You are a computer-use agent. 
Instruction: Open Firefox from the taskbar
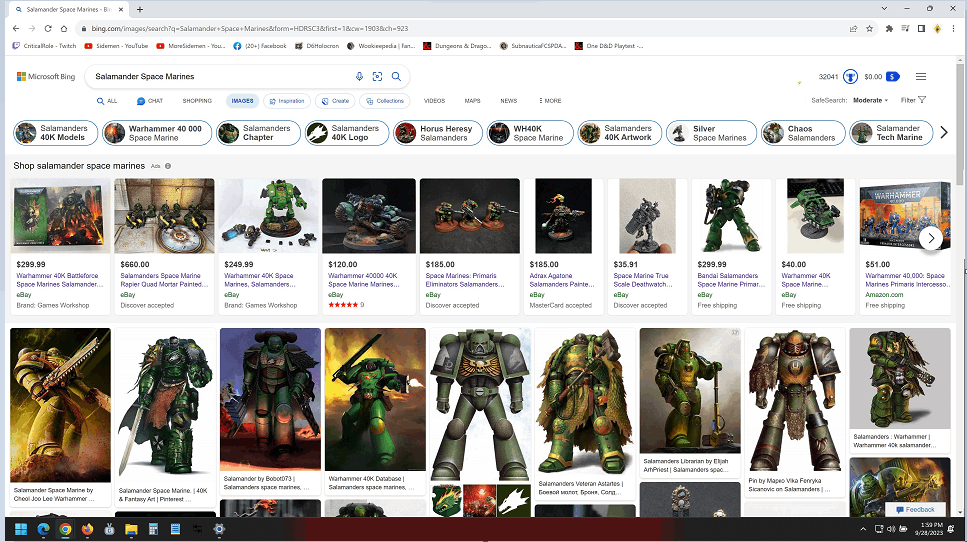87,529
